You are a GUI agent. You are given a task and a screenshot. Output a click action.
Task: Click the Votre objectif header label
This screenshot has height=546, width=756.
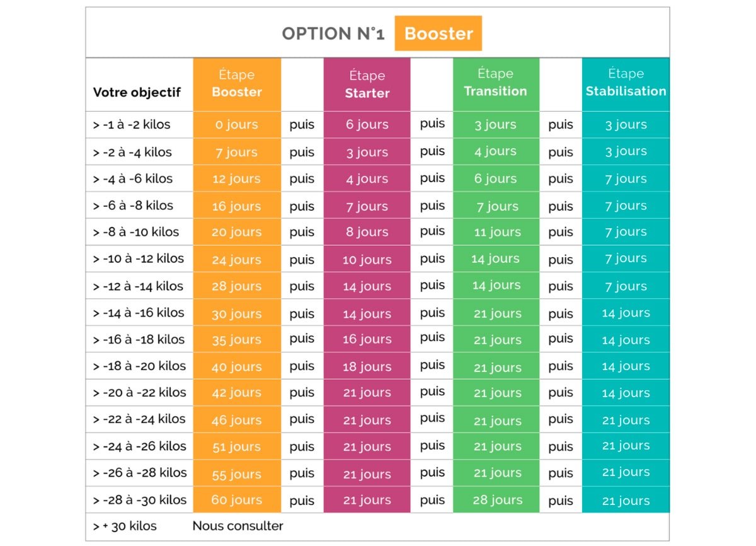point(137,92)
